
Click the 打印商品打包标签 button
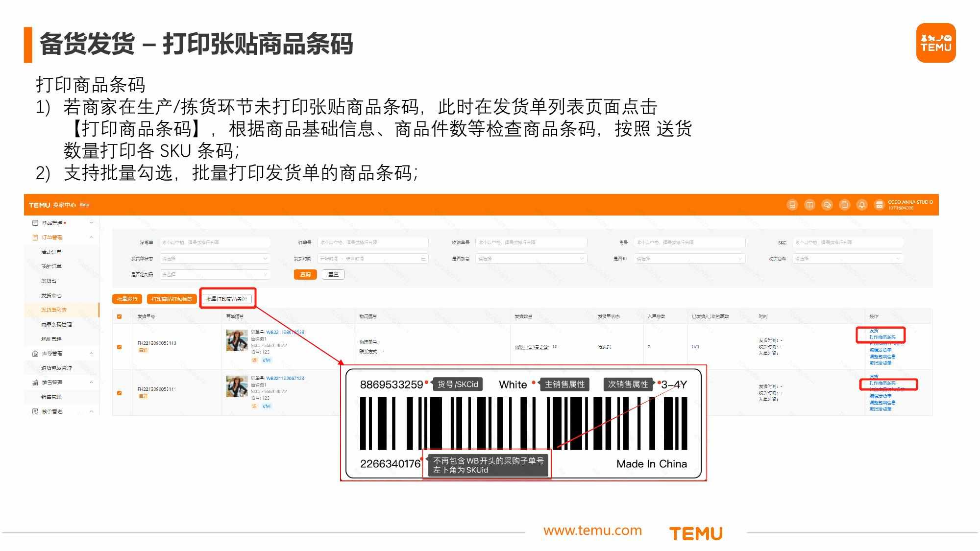(x=171, y=299)
